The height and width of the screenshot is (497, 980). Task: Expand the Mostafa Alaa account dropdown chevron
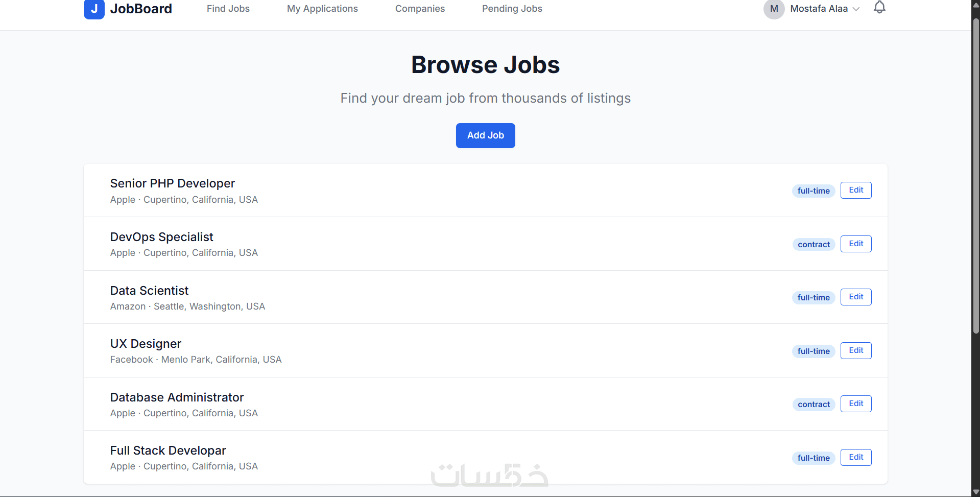[x=856, y=9]
